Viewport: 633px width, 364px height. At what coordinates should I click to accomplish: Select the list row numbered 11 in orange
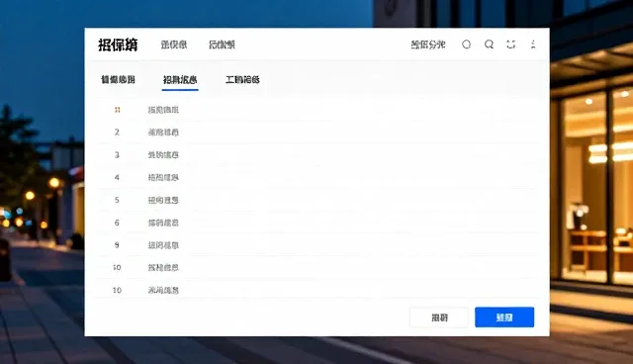point(316,110)
